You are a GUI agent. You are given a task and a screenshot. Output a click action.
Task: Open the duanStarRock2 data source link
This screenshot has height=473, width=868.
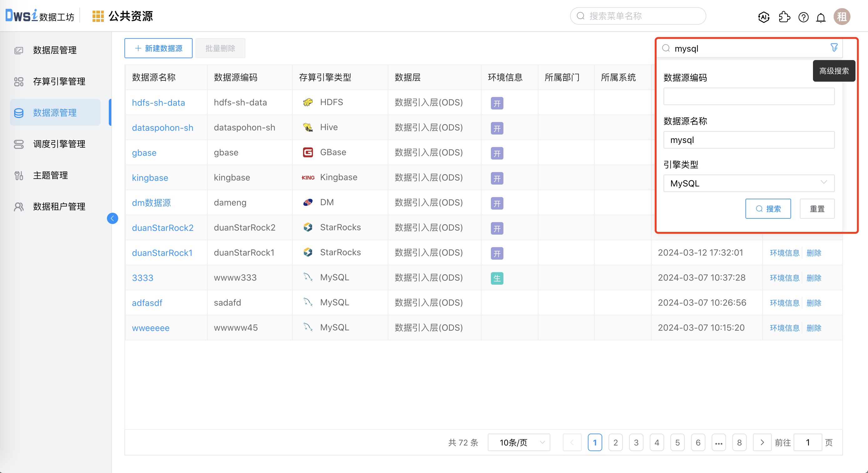point(163,227)
